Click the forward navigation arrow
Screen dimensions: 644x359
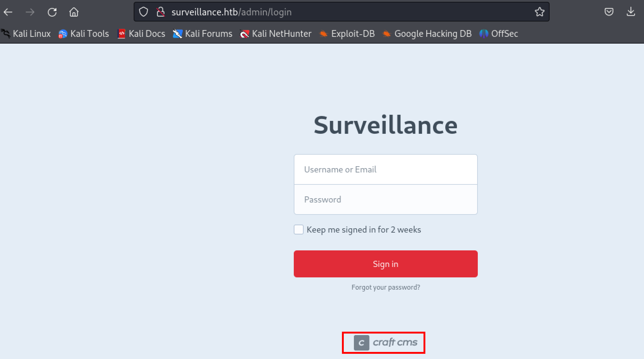30,12
